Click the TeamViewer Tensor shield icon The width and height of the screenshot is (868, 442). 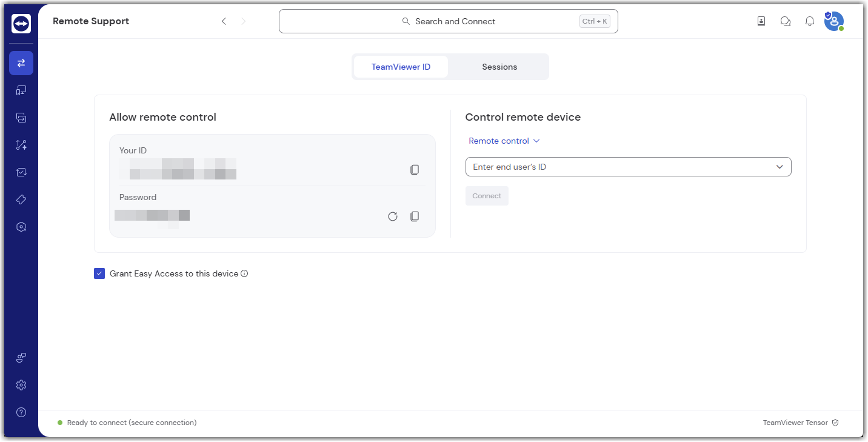pos(835,423)
